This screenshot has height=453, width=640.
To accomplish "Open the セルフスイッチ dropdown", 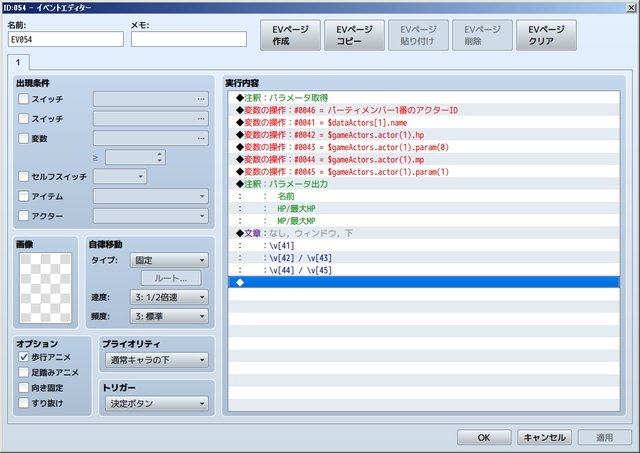I will tap(120, 176).
